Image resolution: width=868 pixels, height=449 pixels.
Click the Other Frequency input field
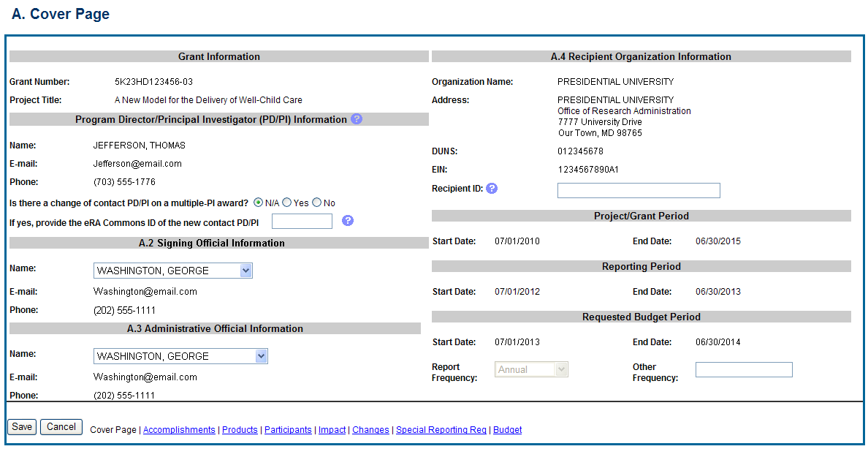744,370
